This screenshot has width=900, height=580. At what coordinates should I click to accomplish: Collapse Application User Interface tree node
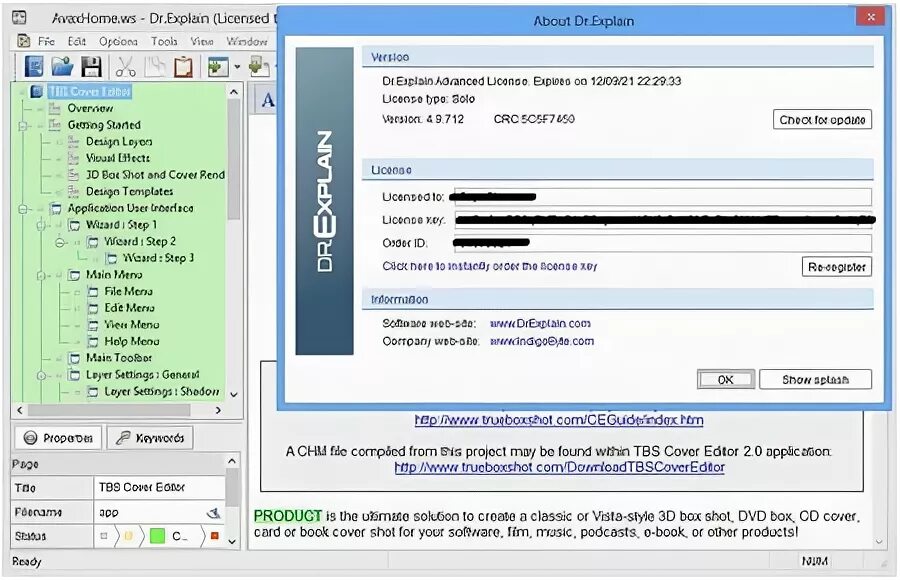[x=23, y=208]
